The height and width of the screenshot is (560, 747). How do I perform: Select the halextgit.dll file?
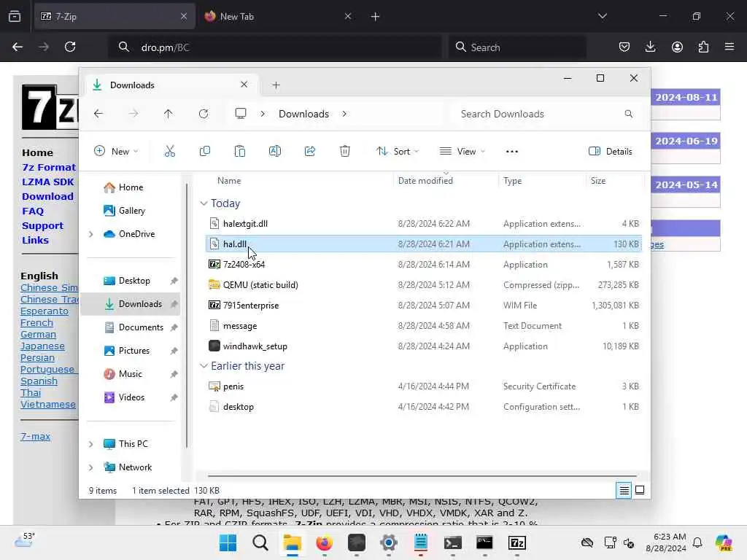pos(423,224)
